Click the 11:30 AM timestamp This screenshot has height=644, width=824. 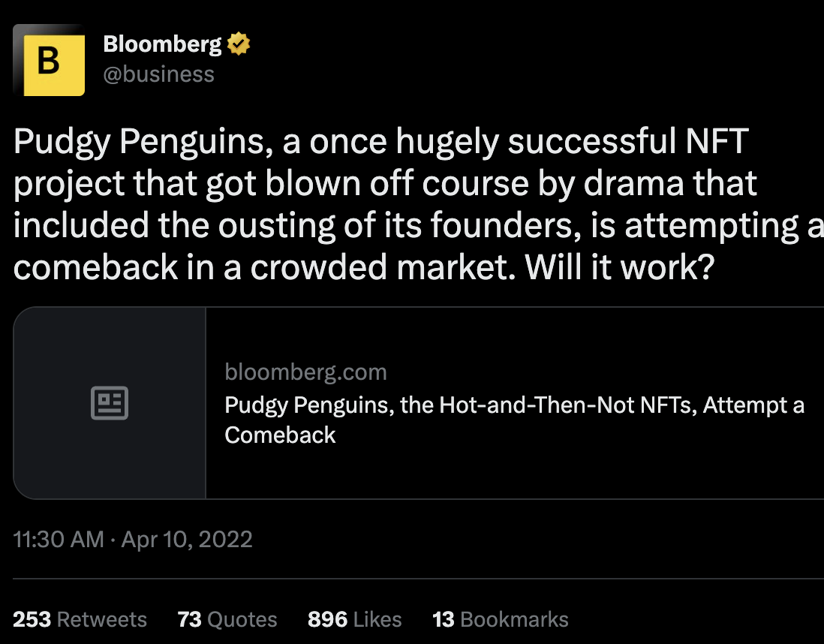[59, 540]
